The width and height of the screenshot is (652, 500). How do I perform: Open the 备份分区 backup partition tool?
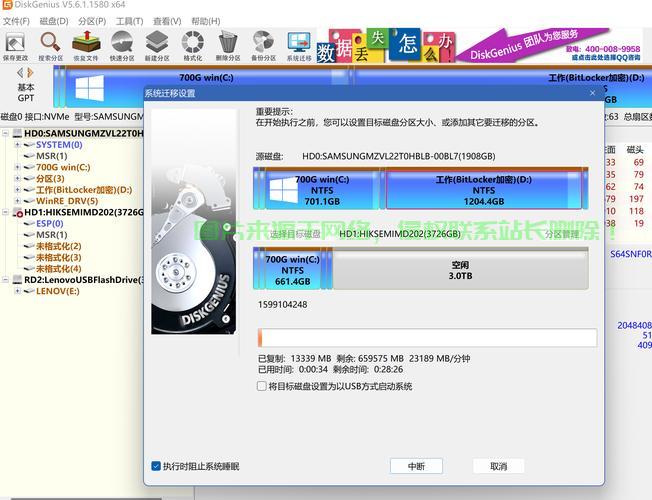click(264, 45)
